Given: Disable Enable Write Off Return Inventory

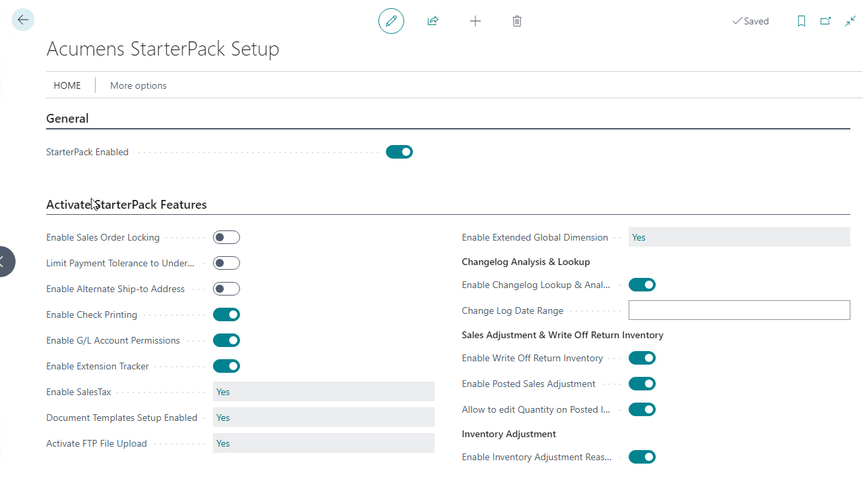Looking at the screenshot, I should [x=642, y=358].
